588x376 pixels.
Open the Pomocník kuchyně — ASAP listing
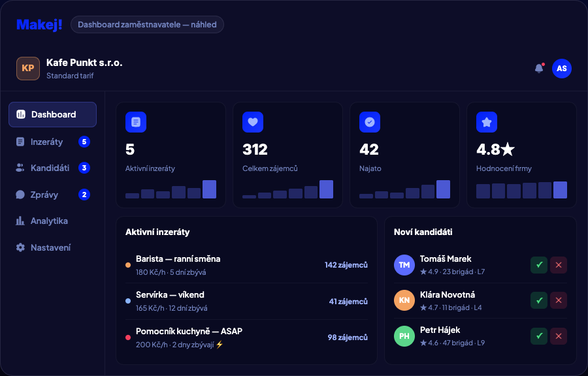[246, 337]
